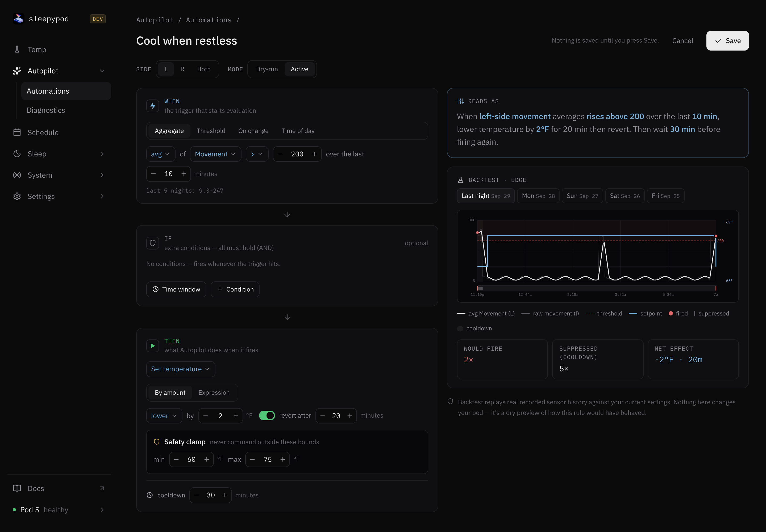Image resolution: width=766 pixels, height=532 pixels.
Task: Open the Set temperature action dropdown
Action: pyautogui.click(x=181, y=369)
